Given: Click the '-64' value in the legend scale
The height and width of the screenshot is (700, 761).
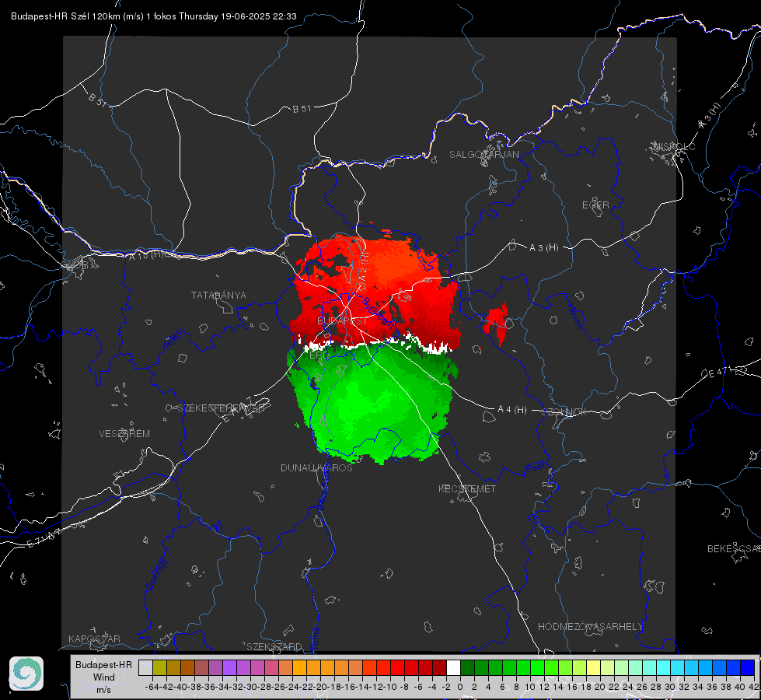Looking at the screenshot, I should (x=152, y=687).
